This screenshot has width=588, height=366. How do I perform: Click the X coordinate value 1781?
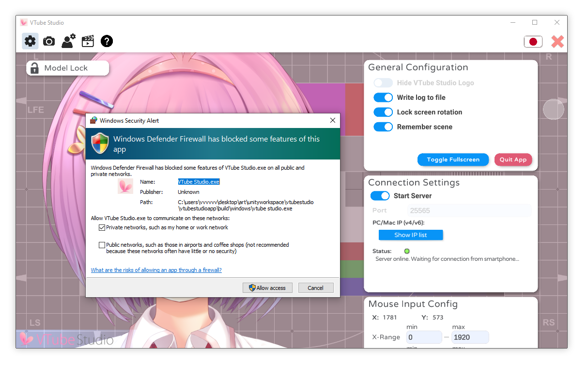(389, 318)
